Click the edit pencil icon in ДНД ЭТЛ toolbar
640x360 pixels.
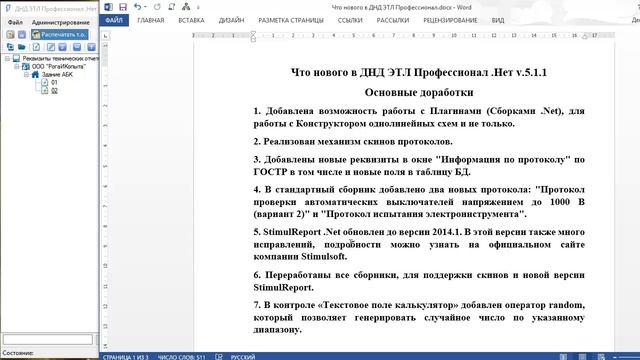(51, 47)
